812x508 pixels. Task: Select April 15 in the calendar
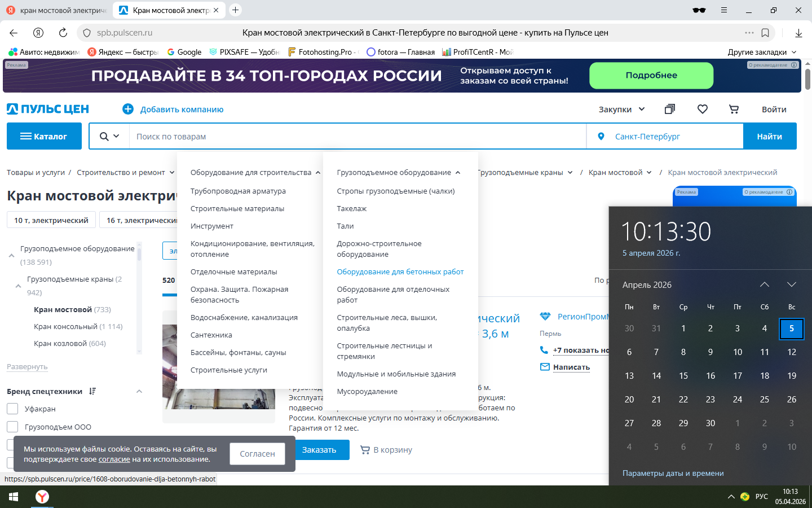tap(683, 375)
